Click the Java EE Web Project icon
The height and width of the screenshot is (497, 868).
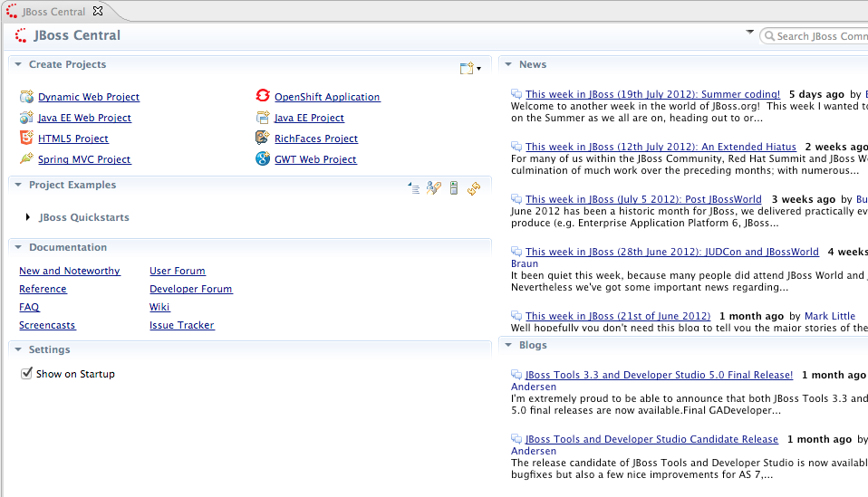click(x=26, y=117)
